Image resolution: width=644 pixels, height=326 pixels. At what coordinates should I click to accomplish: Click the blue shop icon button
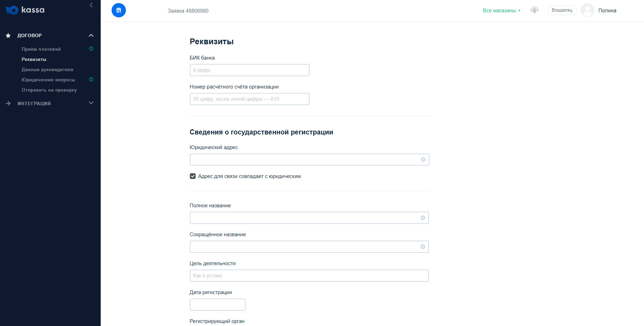(x=119, y=10)
